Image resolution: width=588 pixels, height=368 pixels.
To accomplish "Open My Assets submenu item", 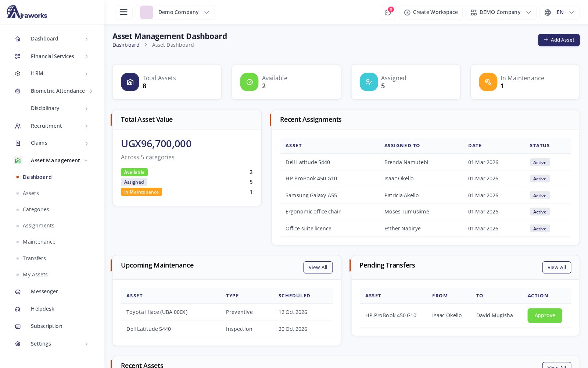I will pos(35,275).
